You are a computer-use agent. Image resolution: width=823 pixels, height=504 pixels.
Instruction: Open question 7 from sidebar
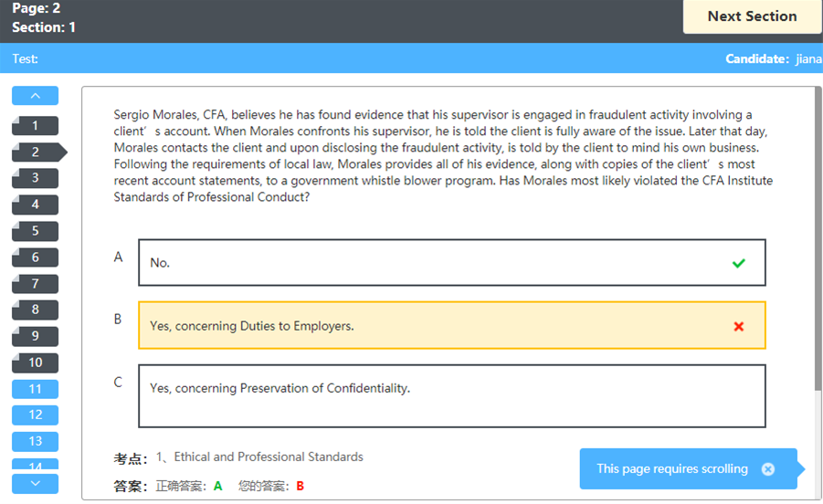click(35, 284)
